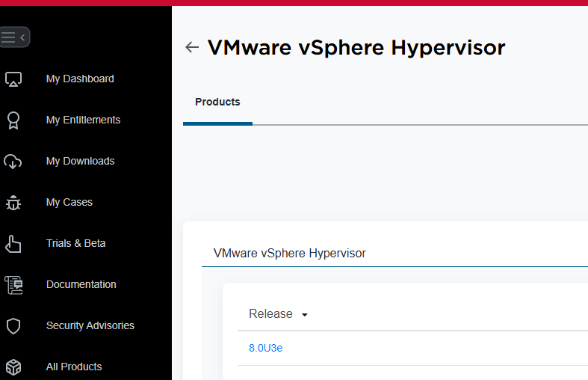Click the Security Advisories shield icon
The height and width of the screenshot is (380, 588).
pyautogui.click(x=13, y=326)
